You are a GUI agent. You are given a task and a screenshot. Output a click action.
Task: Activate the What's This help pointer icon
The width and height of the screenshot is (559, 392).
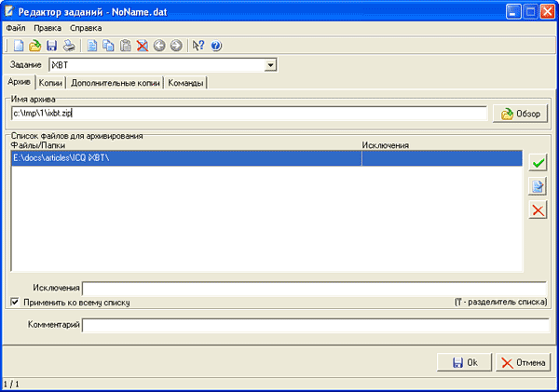(198, 46)
